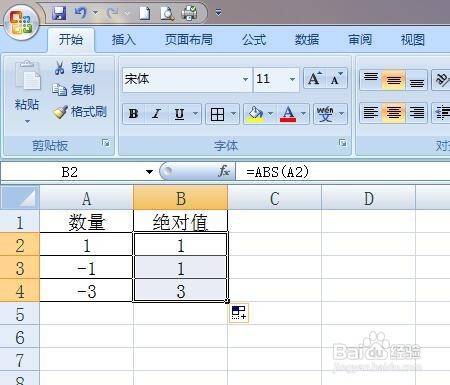Click the redo arrow icon
The height and width of the screenshot is (385, 450).
(x=113, y=13)
